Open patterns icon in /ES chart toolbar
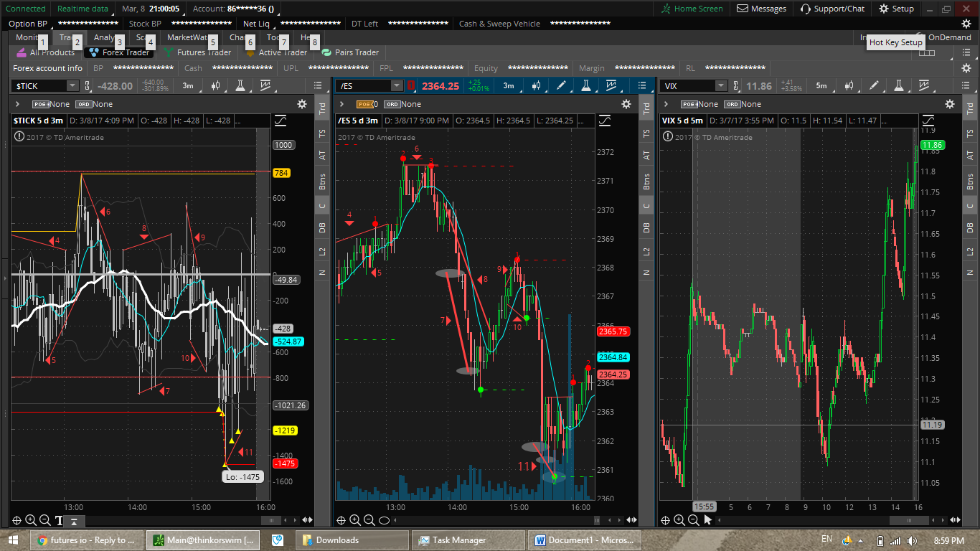Image resolution: width=980 pixels, height=551 pixels. click(611, 86)
